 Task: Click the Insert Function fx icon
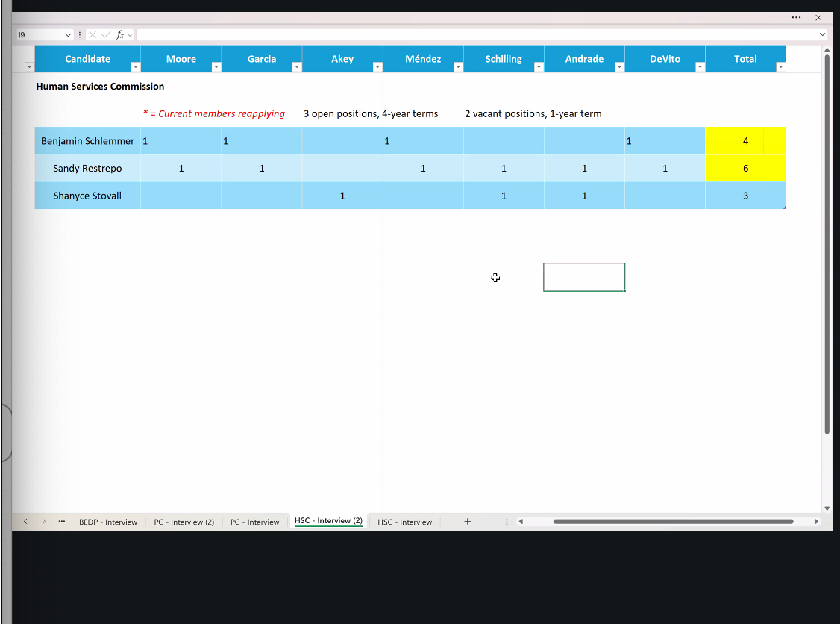click(120, 35)
